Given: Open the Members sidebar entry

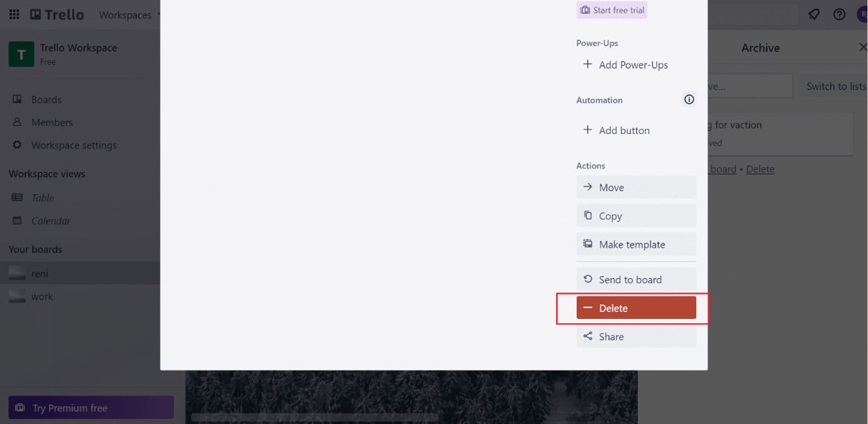Looking at the screenshot, I should (x=50, y=122).
